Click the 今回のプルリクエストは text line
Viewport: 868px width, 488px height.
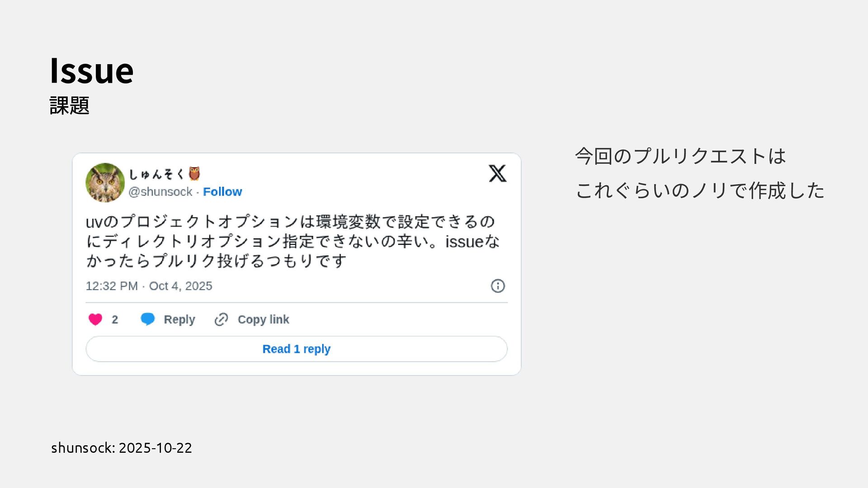pos(680,156)
